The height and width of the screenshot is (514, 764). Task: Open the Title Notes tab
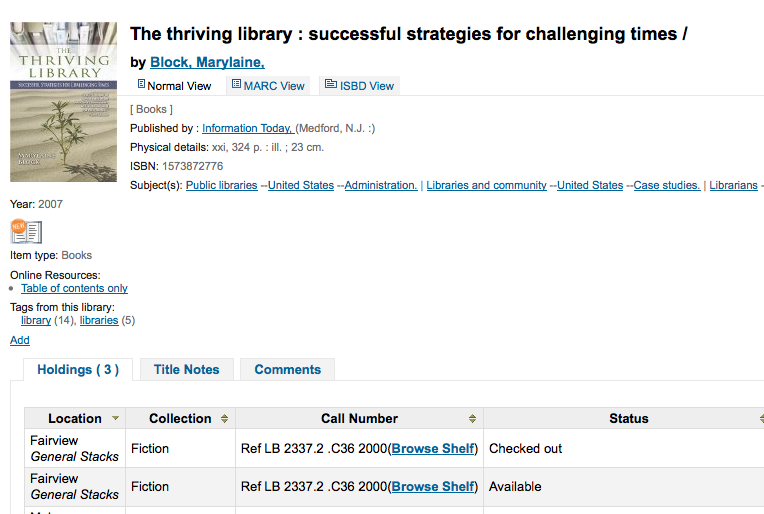pyautogui.click(x=186, y=369)
